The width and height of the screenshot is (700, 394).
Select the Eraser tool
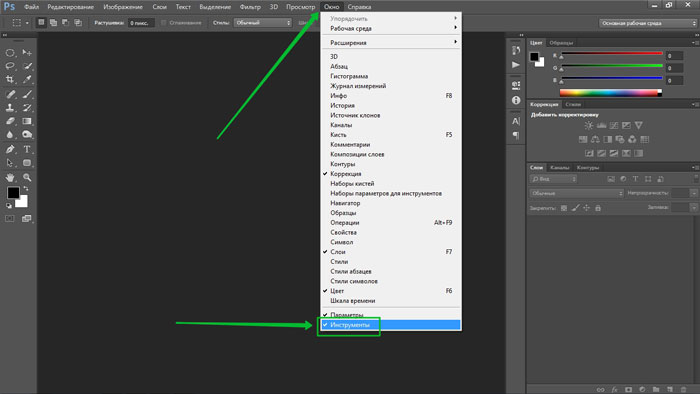pyautogui.click(x=10, y=121)
